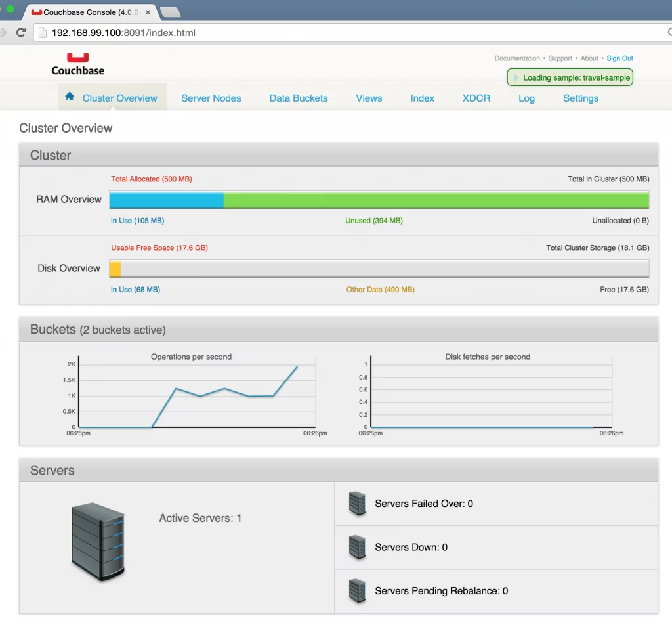This screenshot has height=629, width=672.
Task: Click the Usable Free Space (17.6 GB) label
Action: point(159,248)
